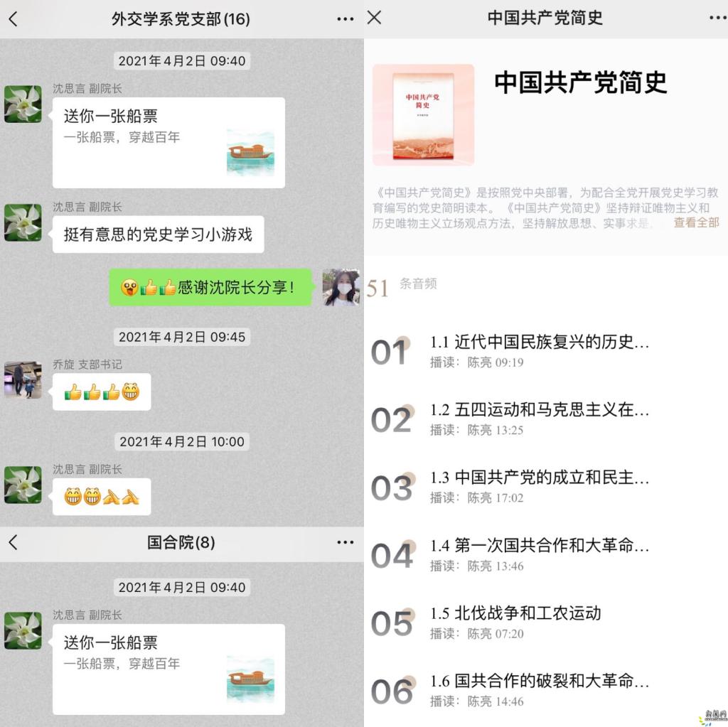This screenshot has width=728, height=727.
Task: Tap 乔旋 支部书记's avatar
Action: (23, 380)
